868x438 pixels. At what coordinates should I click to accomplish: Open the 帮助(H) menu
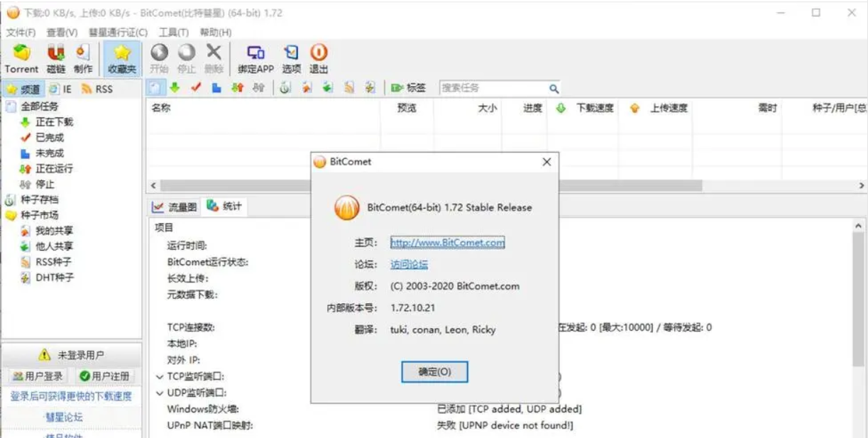(215, 32)
